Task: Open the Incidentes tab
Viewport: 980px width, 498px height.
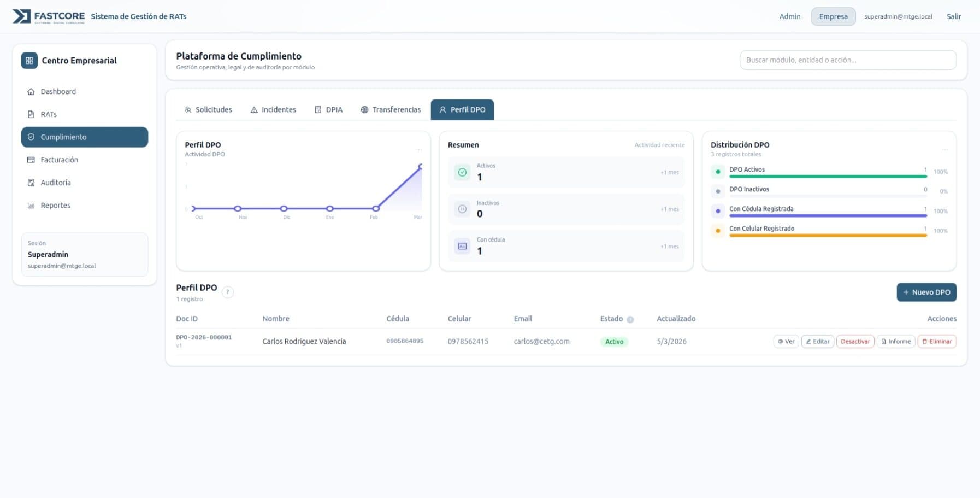Action: [273, 110]
